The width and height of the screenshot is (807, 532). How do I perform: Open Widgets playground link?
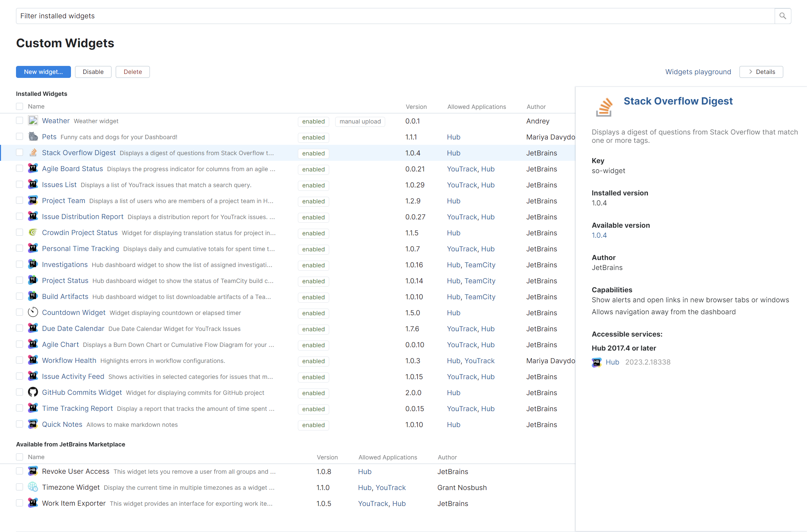pos(698,72)
